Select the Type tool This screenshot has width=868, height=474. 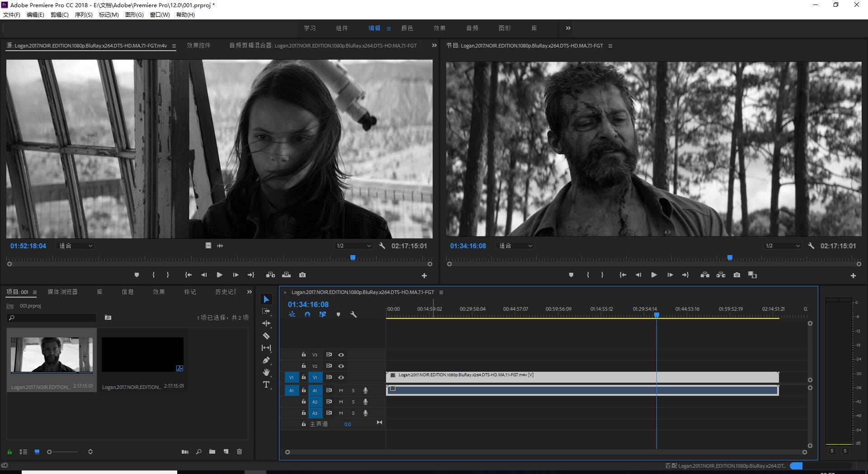[x=266, y=384]
